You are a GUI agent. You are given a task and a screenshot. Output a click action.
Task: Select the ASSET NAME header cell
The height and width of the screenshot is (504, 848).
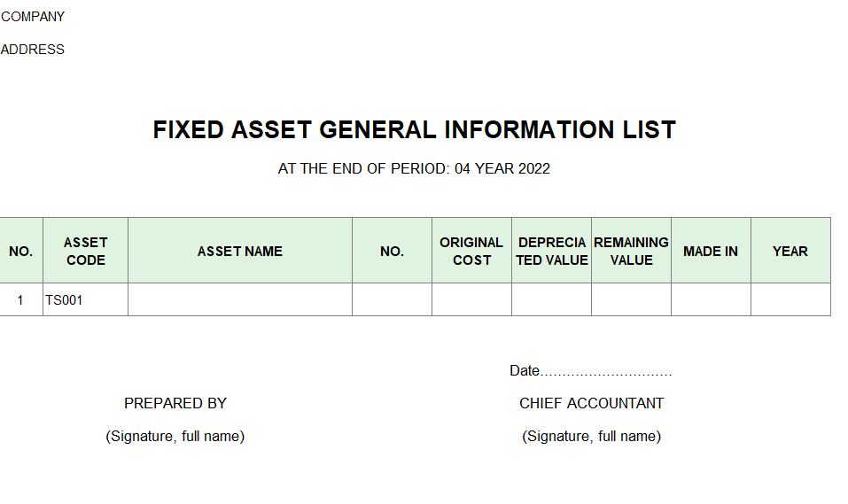(239, 251)
